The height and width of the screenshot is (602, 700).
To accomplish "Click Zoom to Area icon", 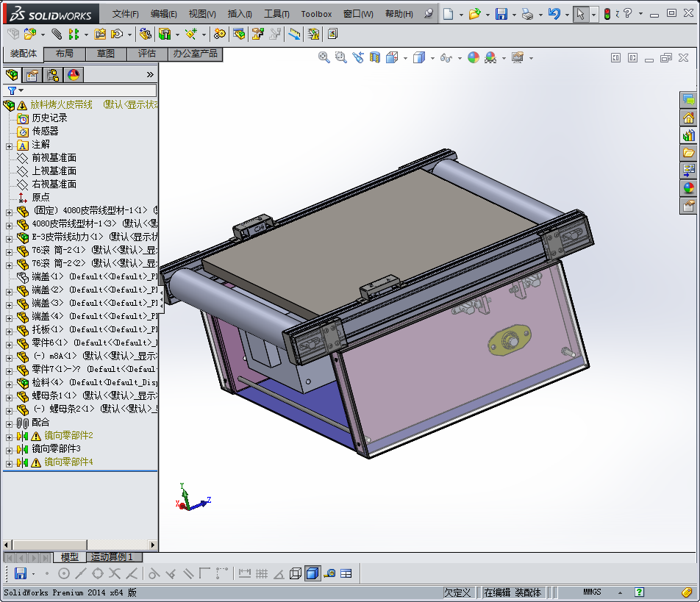I will pyautogui.click(x=341, y=57).
